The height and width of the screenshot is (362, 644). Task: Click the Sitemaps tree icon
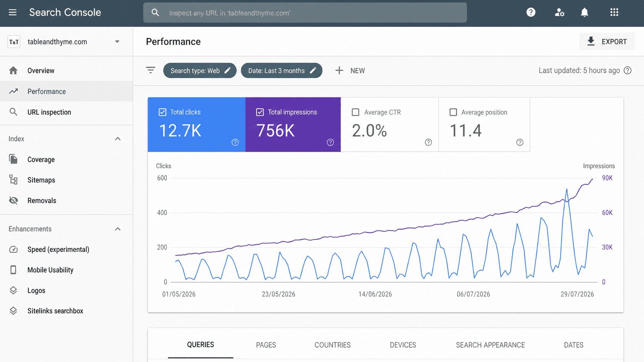pyautogui.click(x=13, y=180)
